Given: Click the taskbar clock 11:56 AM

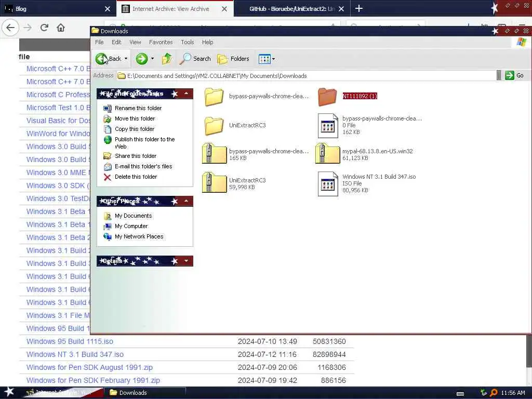Looking at the screenshot, I should 513,393.
